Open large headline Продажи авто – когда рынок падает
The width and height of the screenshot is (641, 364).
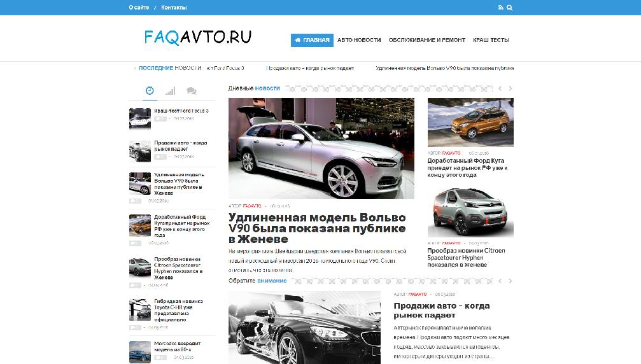[442, 310]
